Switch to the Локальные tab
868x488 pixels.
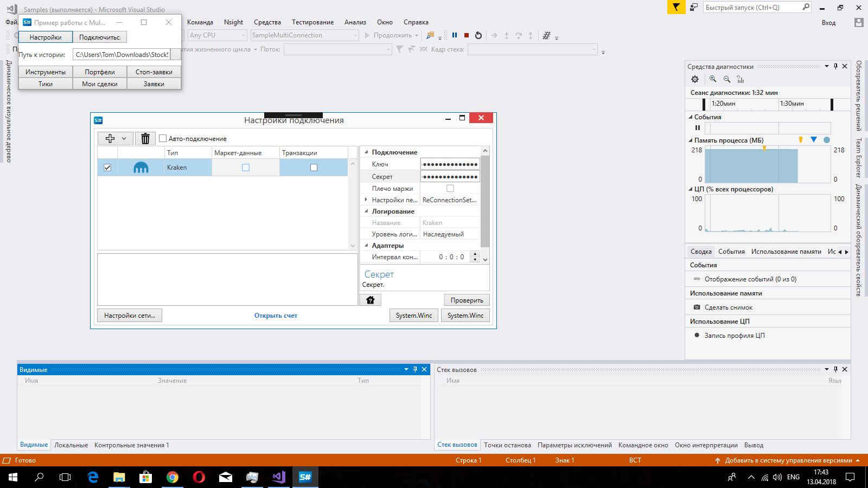coord(71,445)
